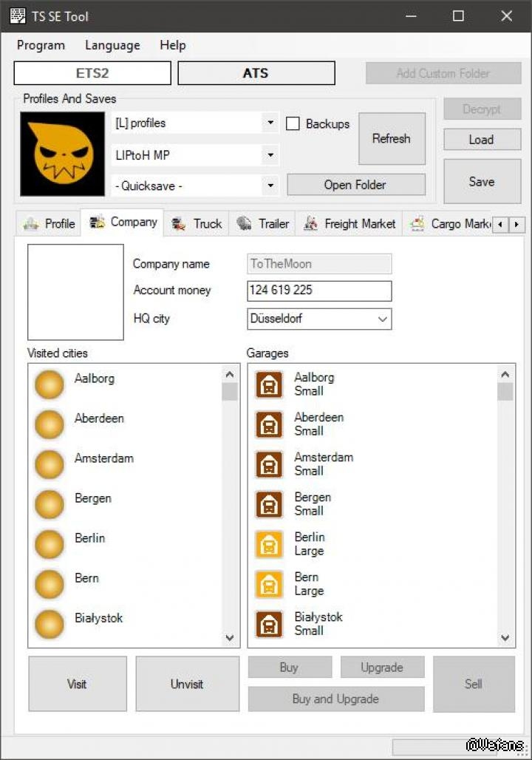Switch to the Profile tab
Screen dimensions: 532x760
[49, 223]
